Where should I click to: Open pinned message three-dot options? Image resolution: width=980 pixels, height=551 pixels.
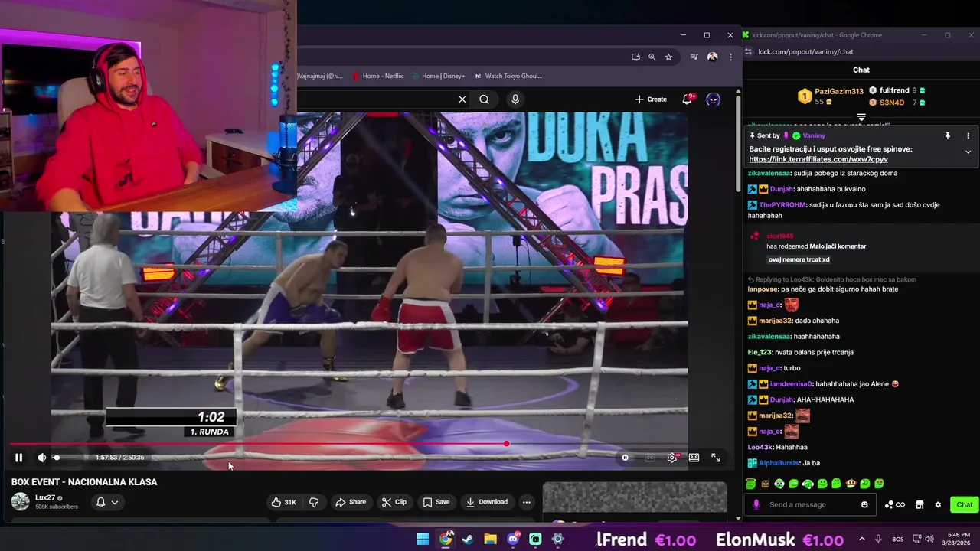(968, 135)
